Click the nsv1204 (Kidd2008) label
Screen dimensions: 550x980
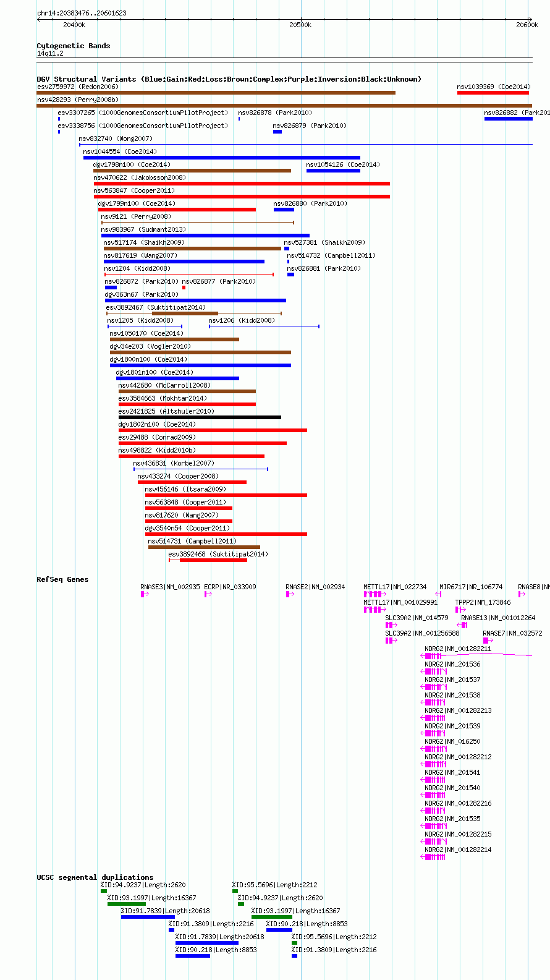(x=137, y=268)
